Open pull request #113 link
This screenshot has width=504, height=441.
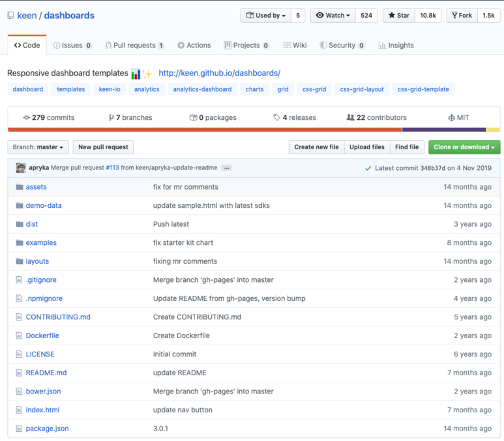pyautogui.click(x=113, y=167)
